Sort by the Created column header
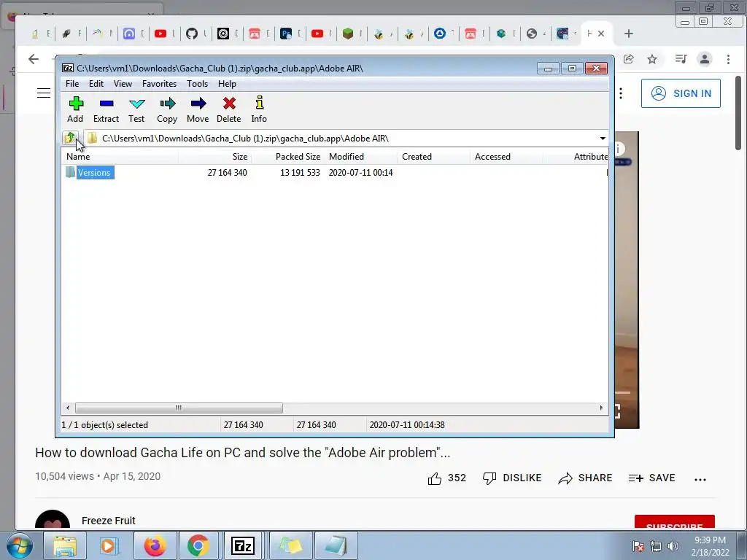Image resolution: width=747 pixels, height=560 pixels. (433, 157)
